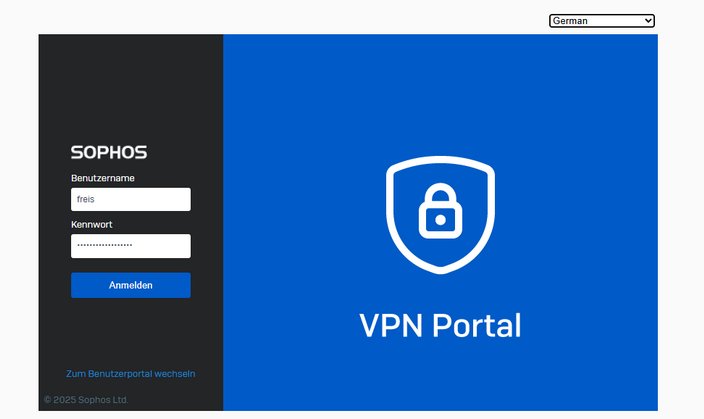Viewport: 704px width, 419px height.
Task: Click the Anmelden button
Action: pos(130,285)
